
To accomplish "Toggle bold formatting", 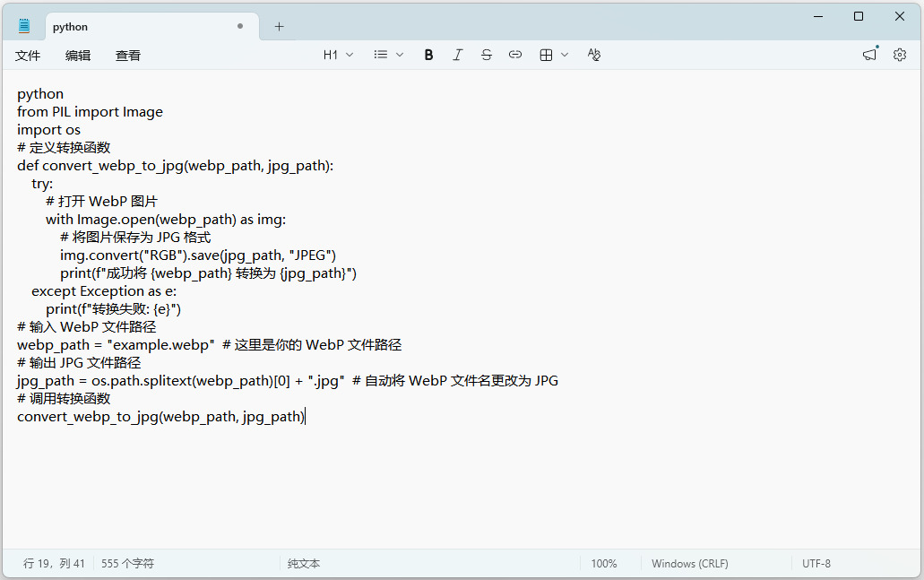I will tap(428, 55).
